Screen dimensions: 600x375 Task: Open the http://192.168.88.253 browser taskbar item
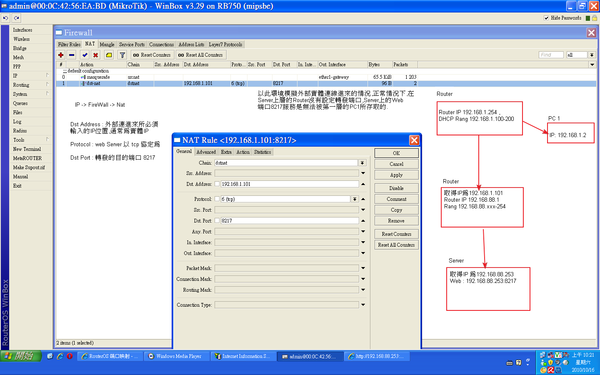(x=377, y=356)
